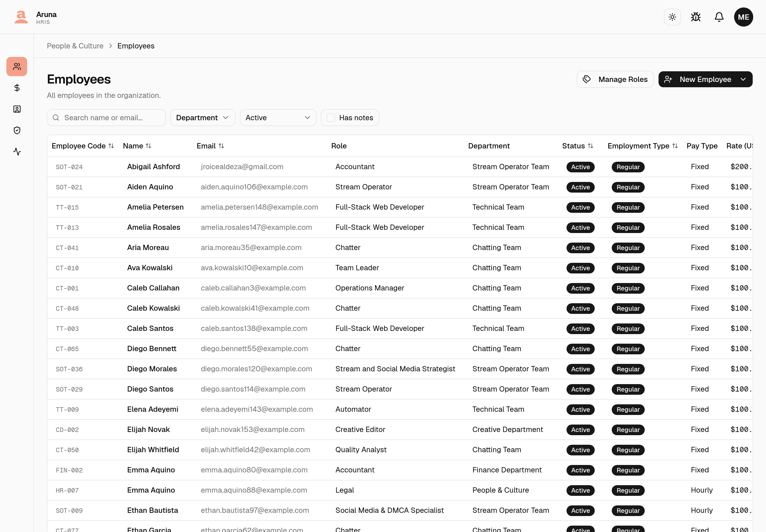Screen dimensions: 766x532
Task: Click Social Media & DMCA Specialist role
Action: [x=390, y=510]
